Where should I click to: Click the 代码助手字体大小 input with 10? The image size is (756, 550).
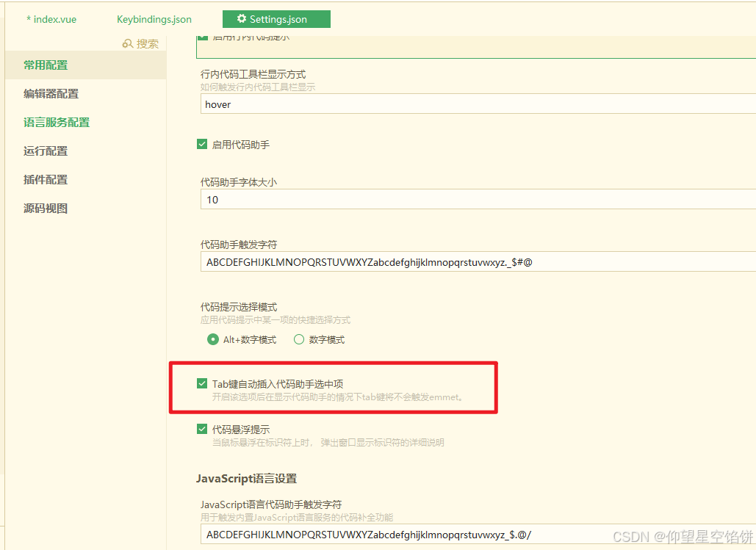[478, 200]
